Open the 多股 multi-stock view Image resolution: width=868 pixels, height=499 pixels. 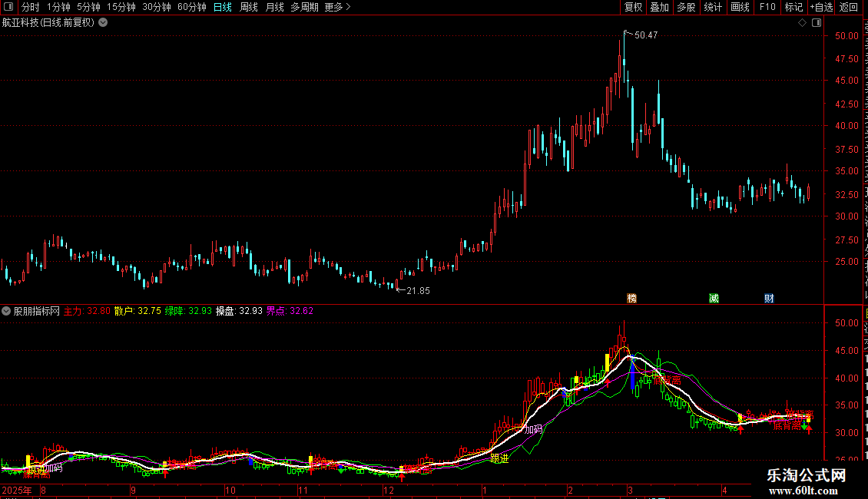coord(686,7)
